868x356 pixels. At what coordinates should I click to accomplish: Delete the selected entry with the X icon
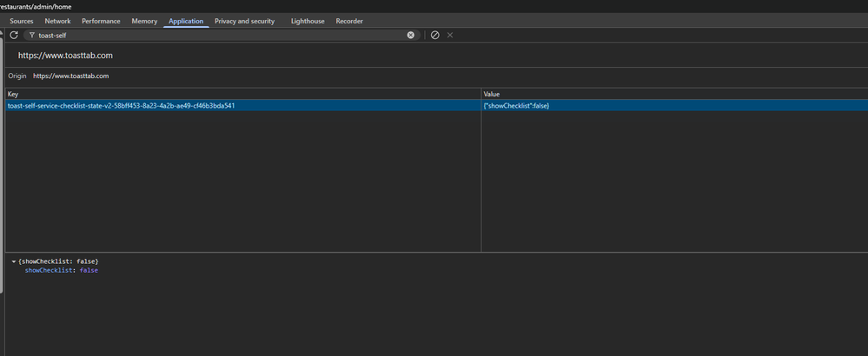[x=450, y=36]
